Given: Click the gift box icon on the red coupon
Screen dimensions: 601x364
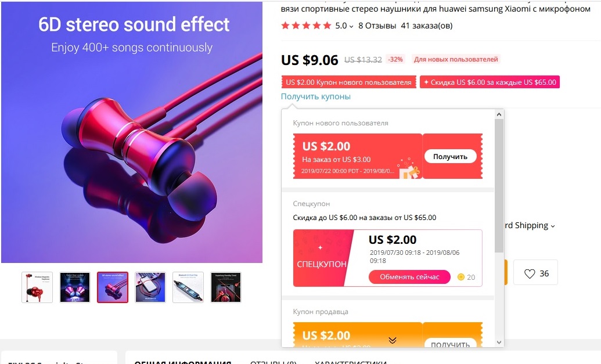Looking at the screenshot, I should [x=409, y=168].
